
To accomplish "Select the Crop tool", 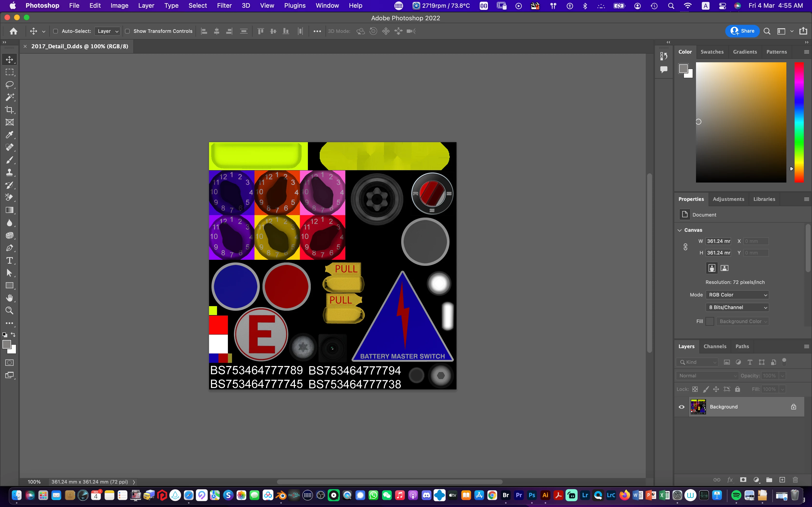I will click(9, 110).
